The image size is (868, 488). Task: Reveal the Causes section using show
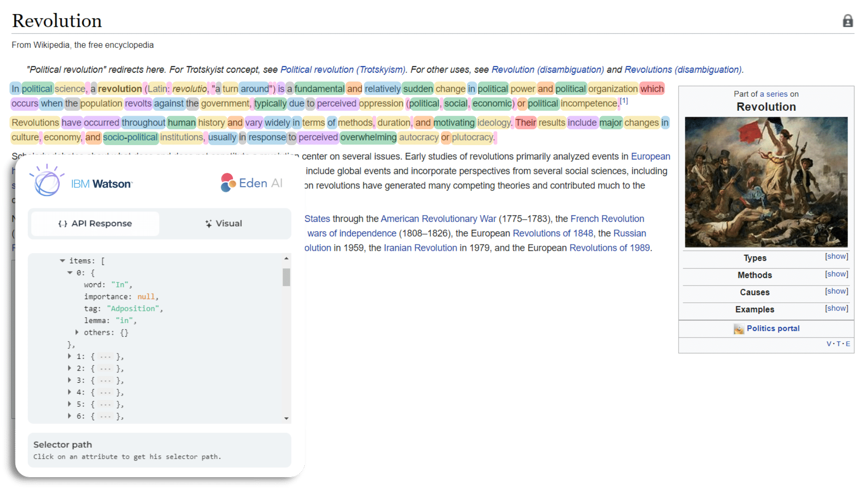(x=836, y=291)
